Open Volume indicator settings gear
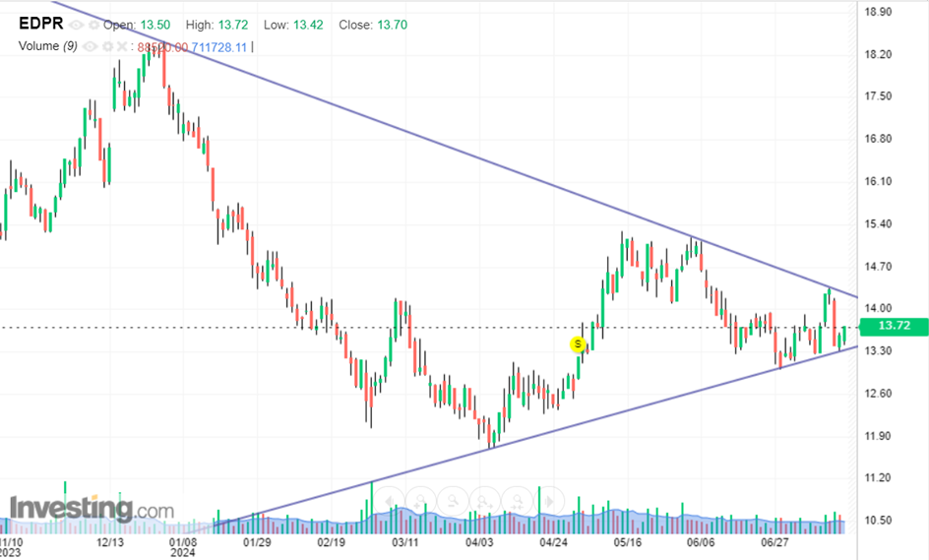 coord(107,47)
